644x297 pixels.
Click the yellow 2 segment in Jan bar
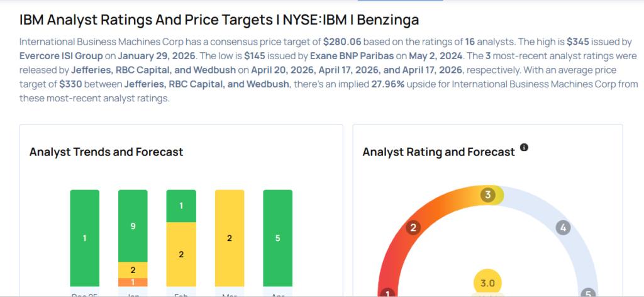tap(133, 270)
